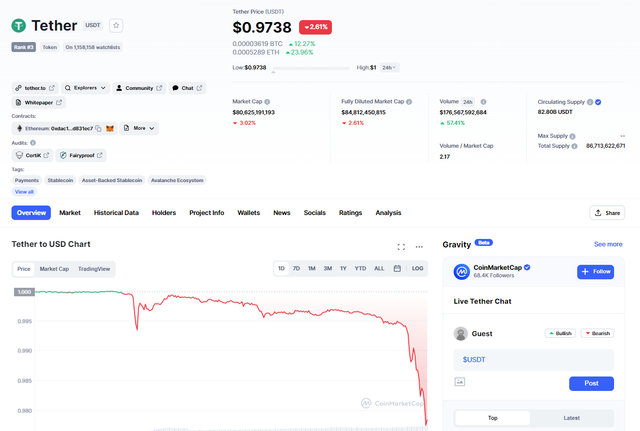Screen dimensions: 640x431
Task: Click the Post button
Action: [x=591, y=383]
